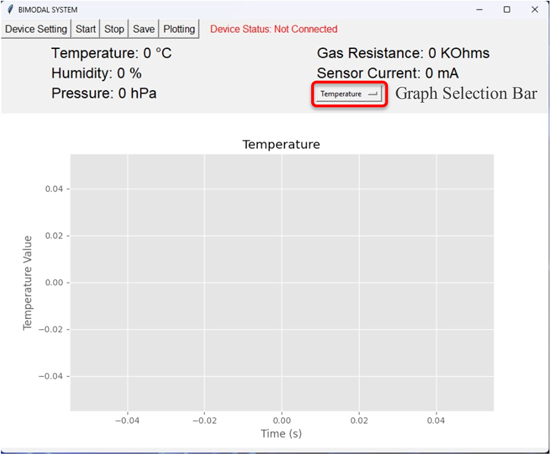Click the 'Sensor Current: 0 mA' reading

click(388, 73)
